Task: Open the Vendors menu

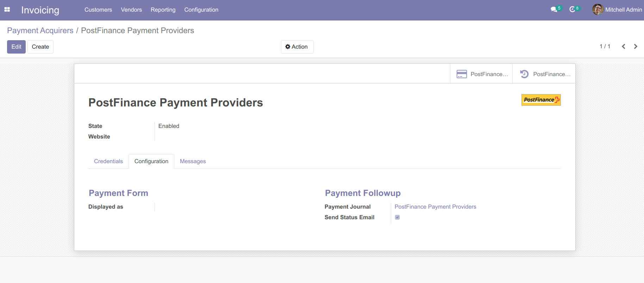Action: pos(131,10)
